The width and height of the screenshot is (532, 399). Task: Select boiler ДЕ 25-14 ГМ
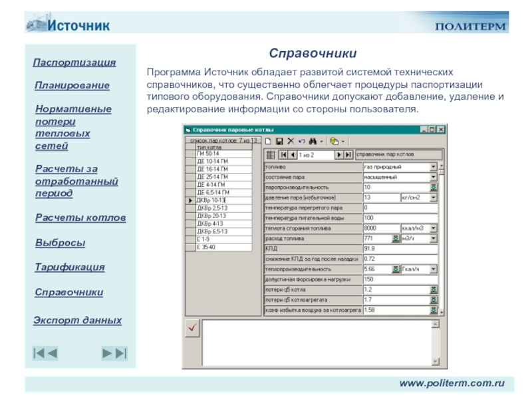(224, 177)
